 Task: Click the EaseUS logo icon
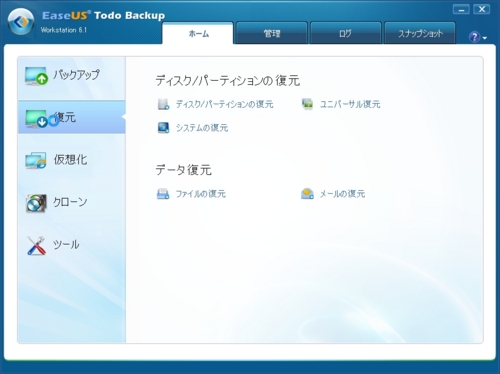pos(21,22)
